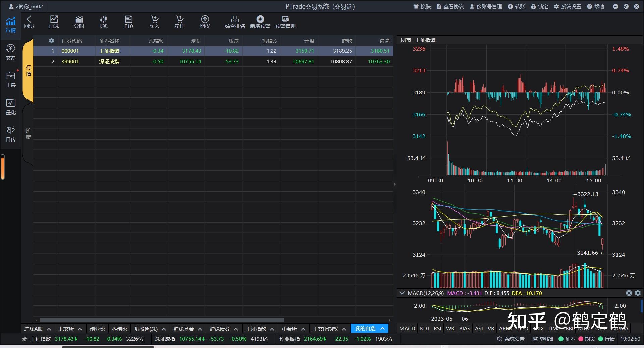Viewport: 644px width, 348px height.
Task: Select the vertical 扩展 side tab
Action: coord(28,134)
